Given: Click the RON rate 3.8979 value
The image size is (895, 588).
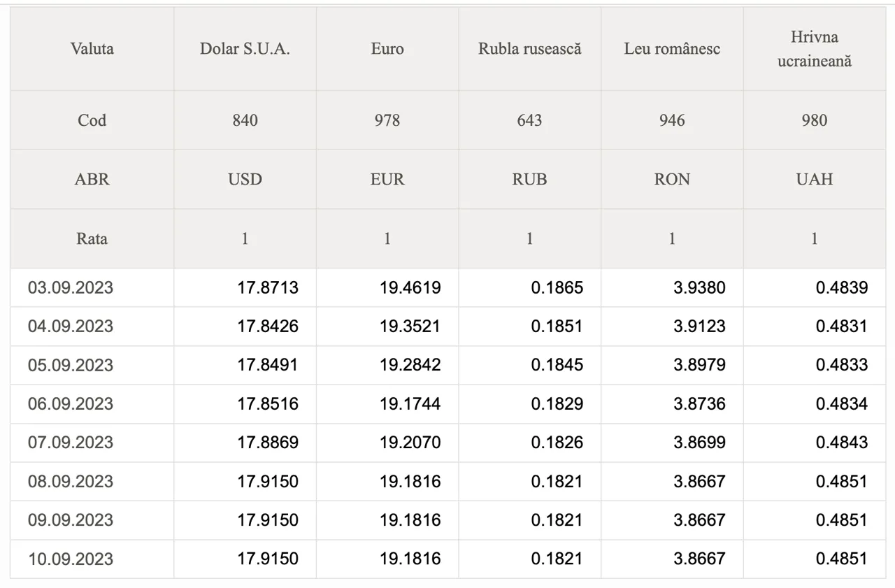Looking at the screenshot, I should [699, 365].
